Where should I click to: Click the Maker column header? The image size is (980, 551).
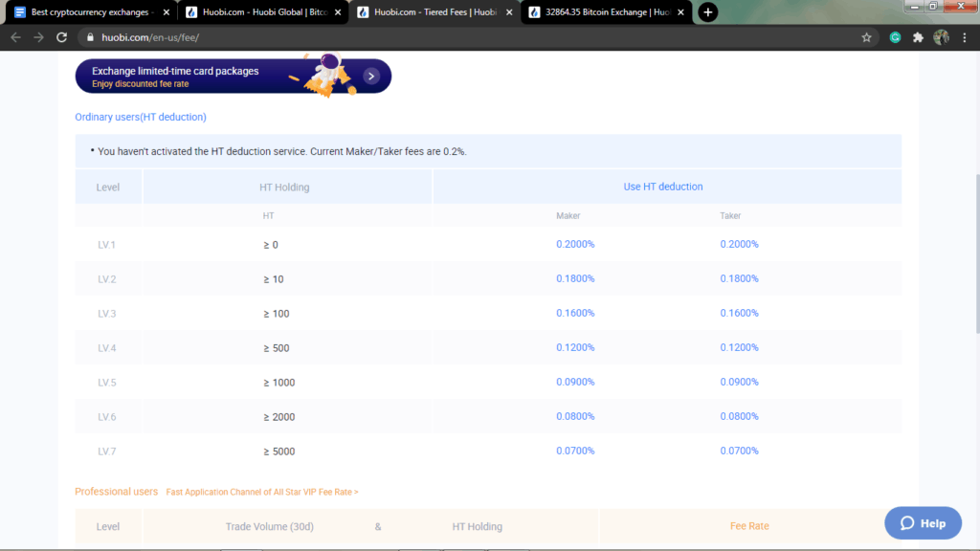click(568, 215)
